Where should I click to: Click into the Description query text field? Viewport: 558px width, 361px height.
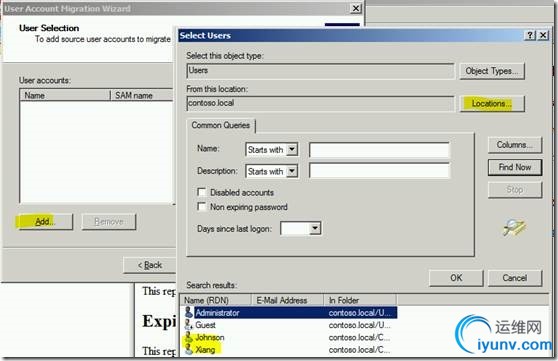click(379, 171)
